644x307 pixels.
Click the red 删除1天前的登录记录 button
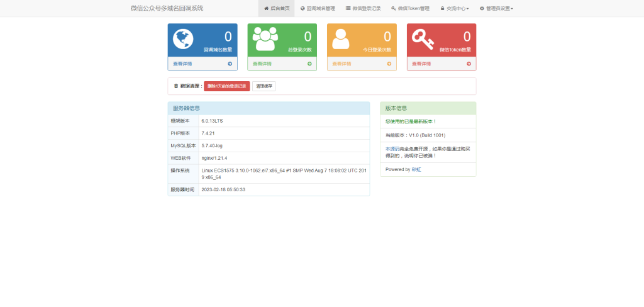(226, 86)
